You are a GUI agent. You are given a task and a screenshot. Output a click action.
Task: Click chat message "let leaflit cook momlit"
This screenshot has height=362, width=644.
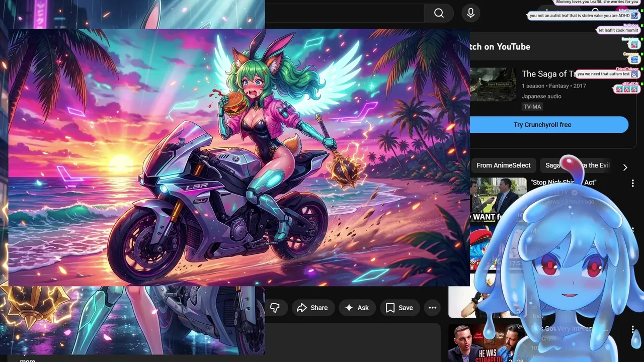pos(618,30)
